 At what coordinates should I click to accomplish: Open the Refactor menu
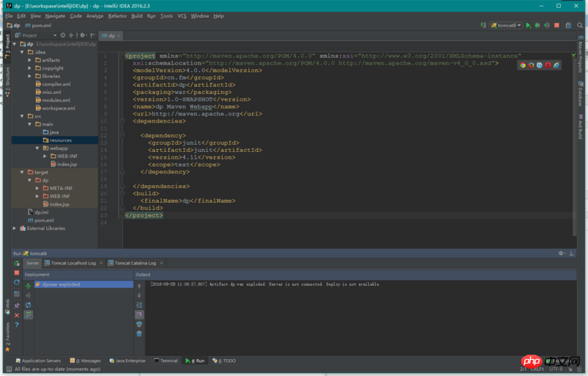pos(117,15)
